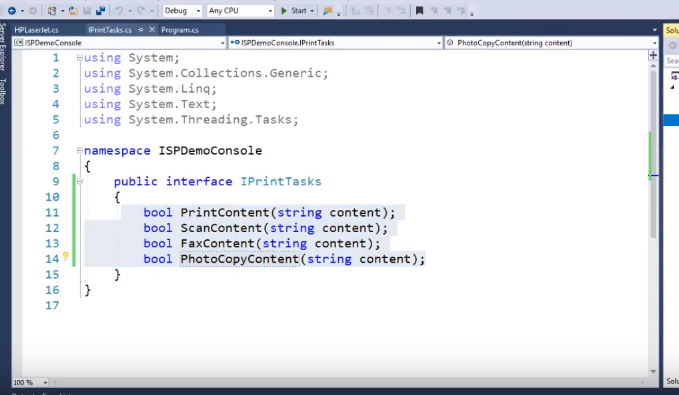Click the Find in Files toolbar icon
The height and width of the screenshot is (395, 679).
click(x=327, y=11)
